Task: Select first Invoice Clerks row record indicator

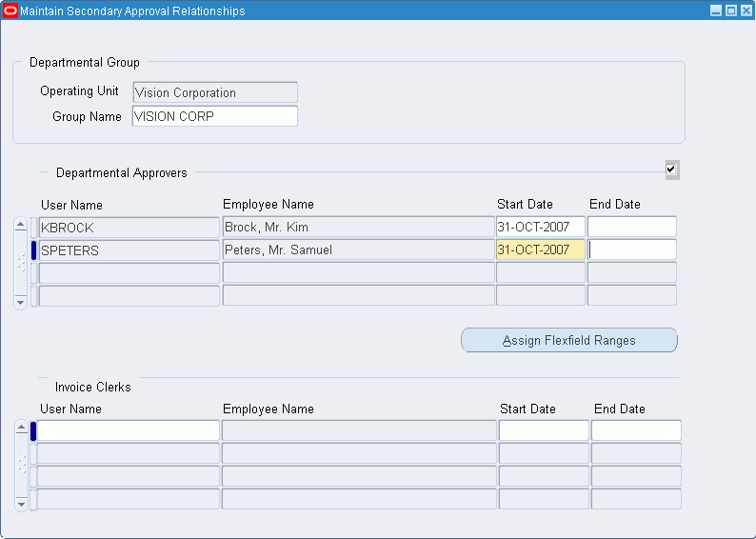Action: (x=33, y=431)
